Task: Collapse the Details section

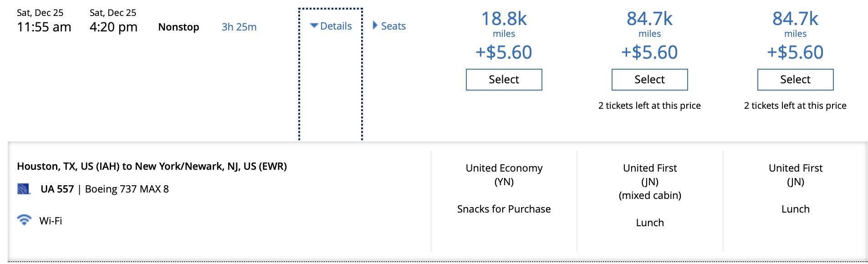Action: tap(331, 26)
